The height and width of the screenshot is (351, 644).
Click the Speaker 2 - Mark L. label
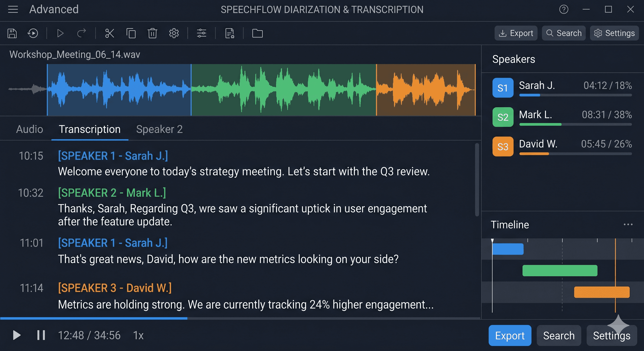tap(112, 193)
